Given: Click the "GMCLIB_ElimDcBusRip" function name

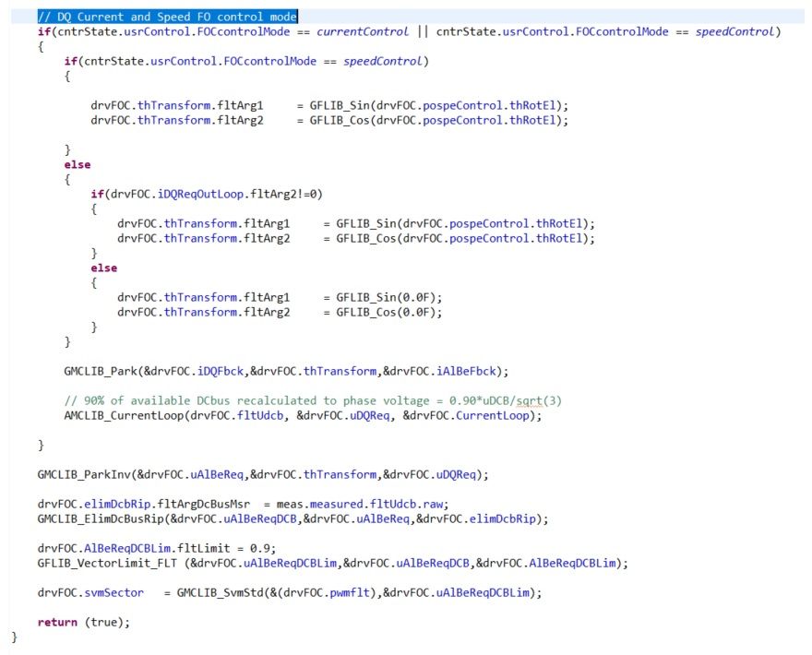Looking at the screenshot, I should [101, 518].
